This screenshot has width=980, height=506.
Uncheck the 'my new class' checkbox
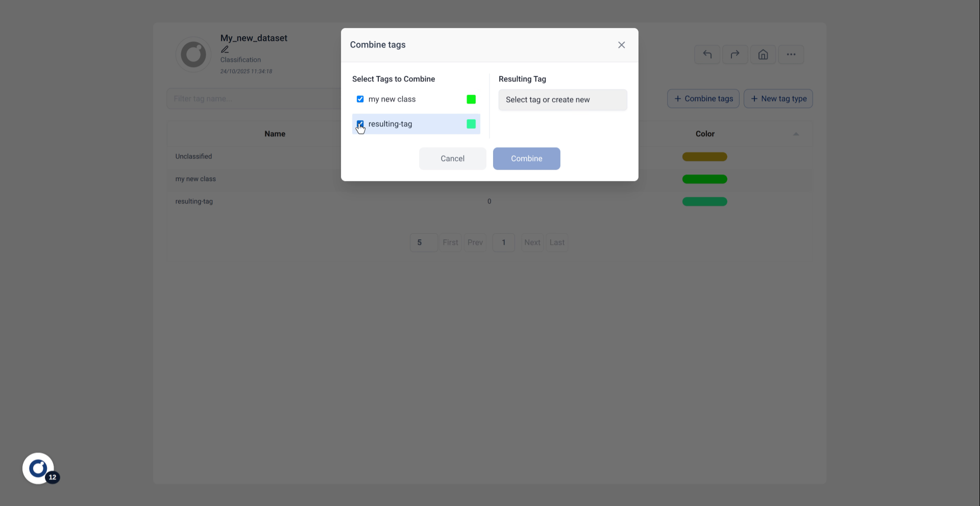360,99
